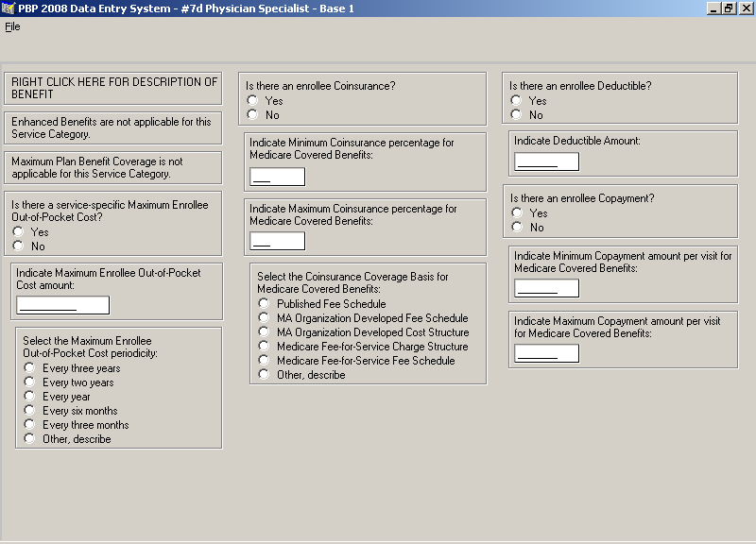Click the Deductible Amount field
The image size is (756, 544).
pos(547,161)
